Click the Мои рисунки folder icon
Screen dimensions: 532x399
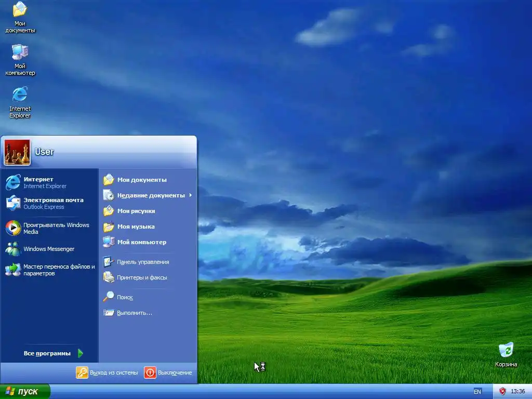pos(109,211)
